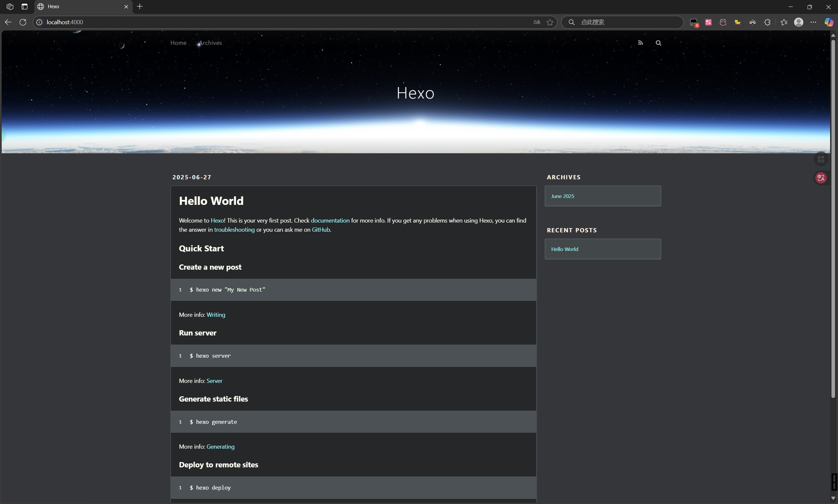Click the Run server heading
The width and height of the screenshot is (838, 504).
click(x=197, y=333)
